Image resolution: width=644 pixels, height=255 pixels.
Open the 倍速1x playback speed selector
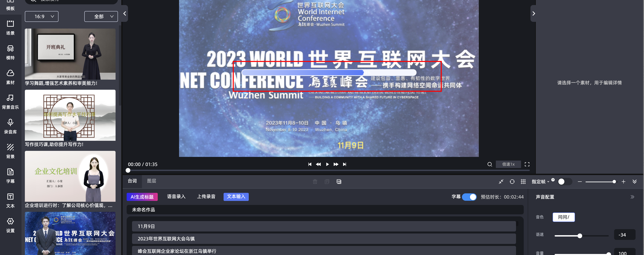tap(508, 164)
